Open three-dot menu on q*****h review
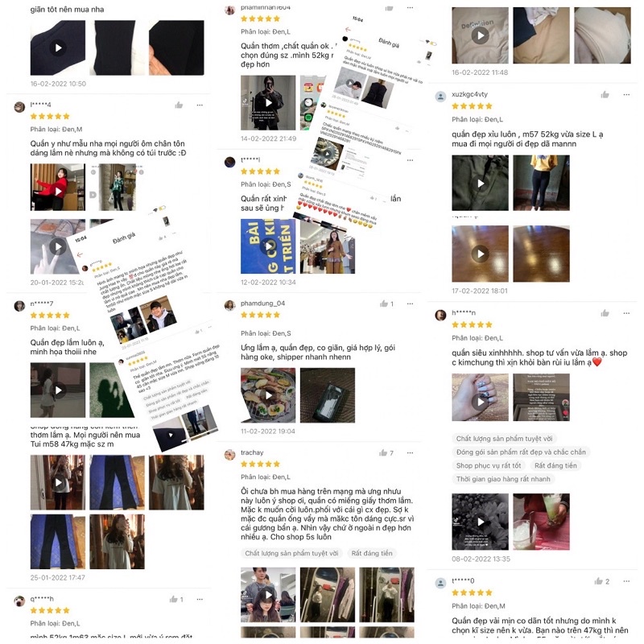 [x=200, y=599]
